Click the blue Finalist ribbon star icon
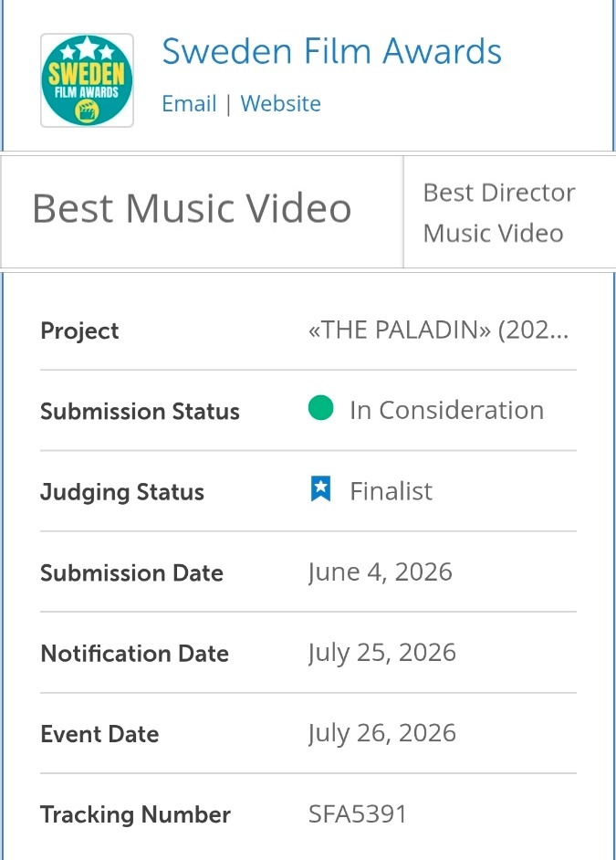This screenshot has width=616, height=860. coord(320,489)
